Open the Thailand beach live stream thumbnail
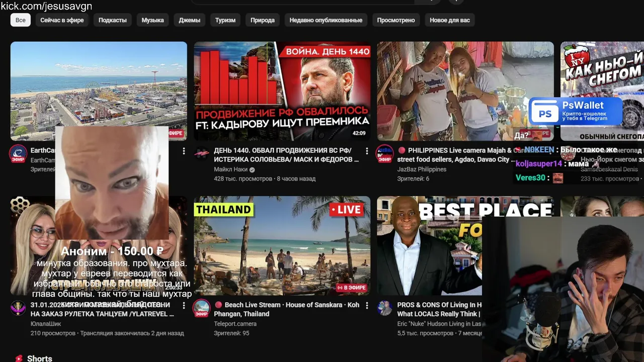 pyautogui.click(x=282, y=245)
